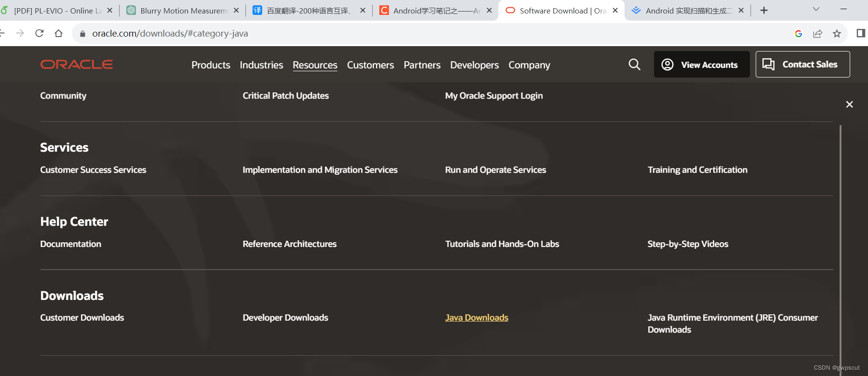
Task: Click the View Accounts button
Action: (x=702, y=65)
